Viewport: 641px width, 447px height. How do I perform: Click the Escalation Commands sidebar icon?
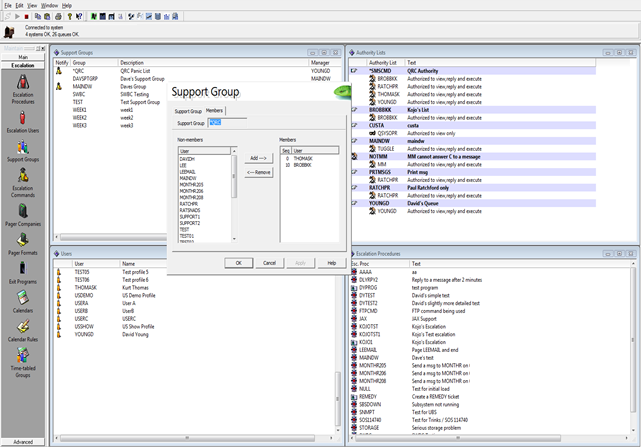(22, 178)
